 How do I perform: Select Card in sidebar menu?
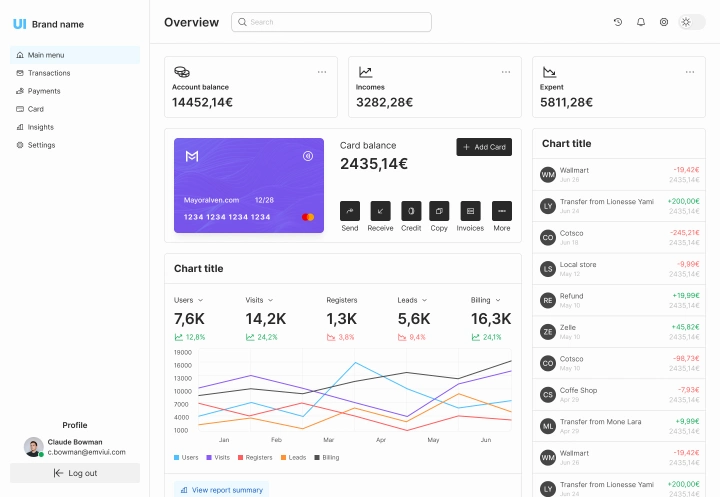click(75, 109)
